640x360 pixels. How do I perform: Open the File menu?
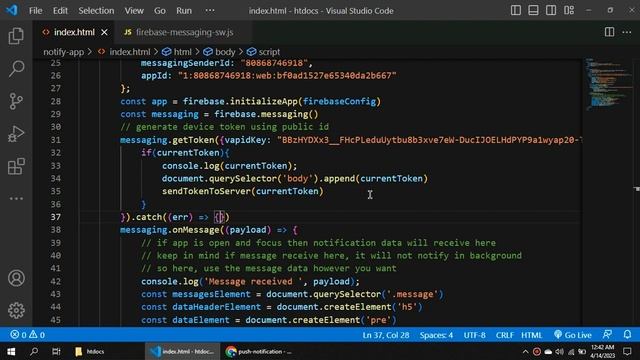coord(36,11)
